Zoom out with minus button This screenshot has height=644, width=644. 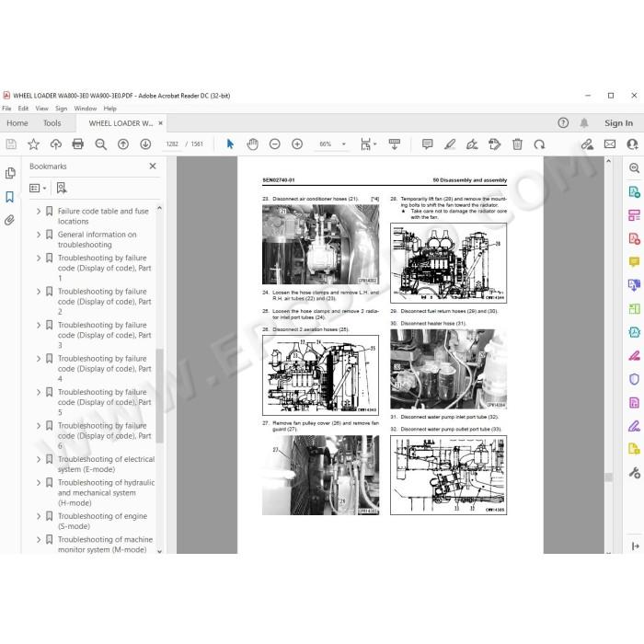pyautogui.click(x=275, y=144)
